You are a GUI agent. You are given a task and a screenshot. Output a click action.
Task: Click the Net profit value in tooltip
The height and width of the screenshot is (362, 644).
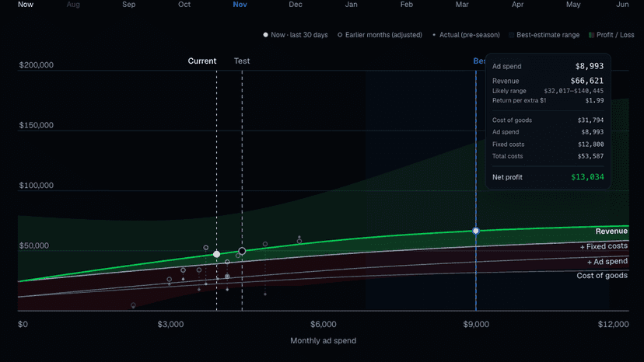[x=587, y=177]
